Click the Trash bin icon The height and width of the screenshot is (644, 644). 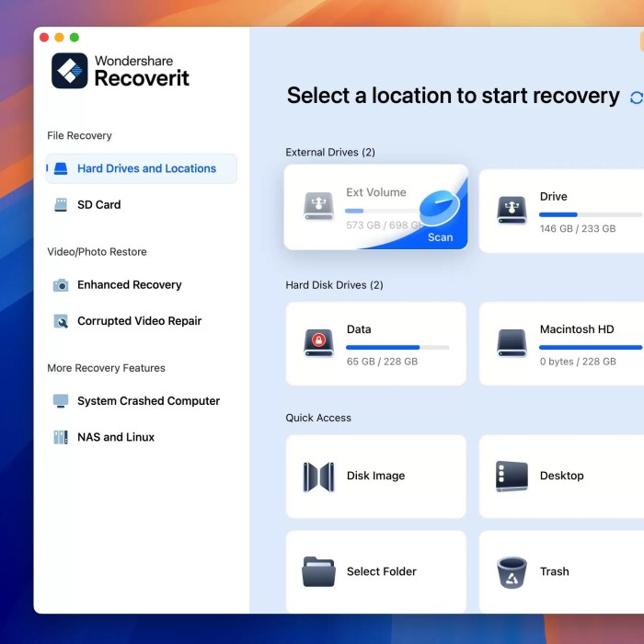(512, 572)
